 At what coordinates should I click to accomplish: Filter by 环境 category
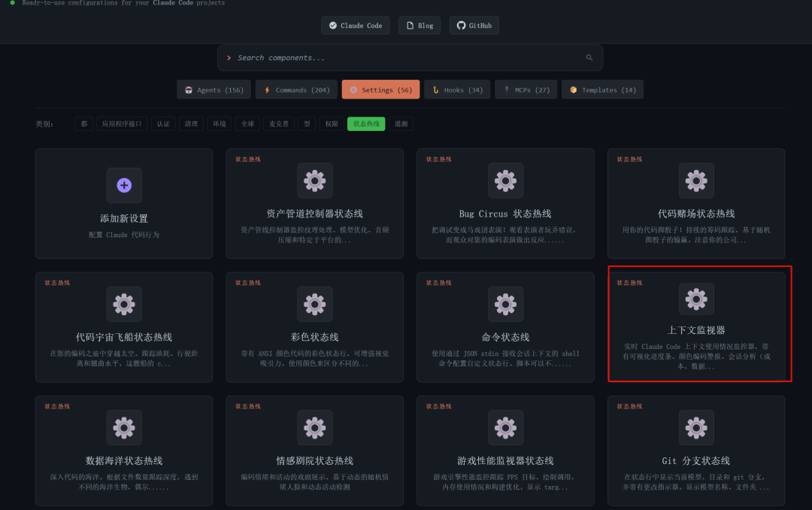click(x=219, y=124)
